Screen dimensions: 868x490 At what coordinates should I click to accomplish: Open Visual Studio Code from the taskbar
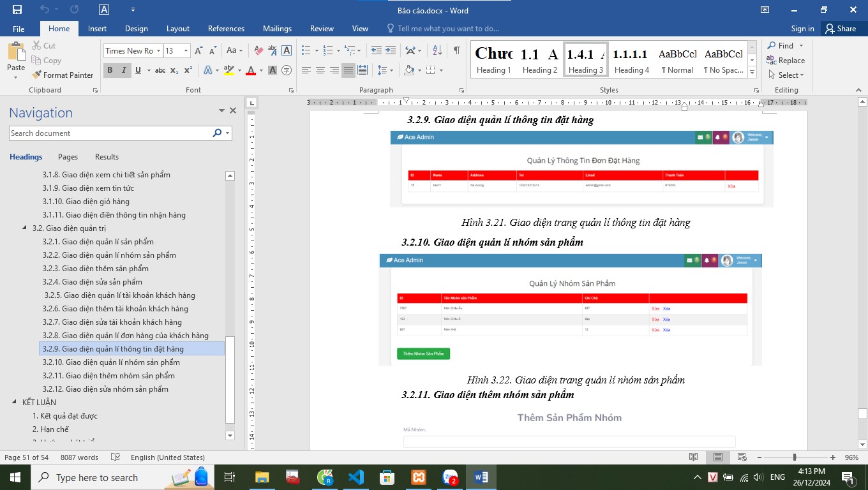[355, 477]
